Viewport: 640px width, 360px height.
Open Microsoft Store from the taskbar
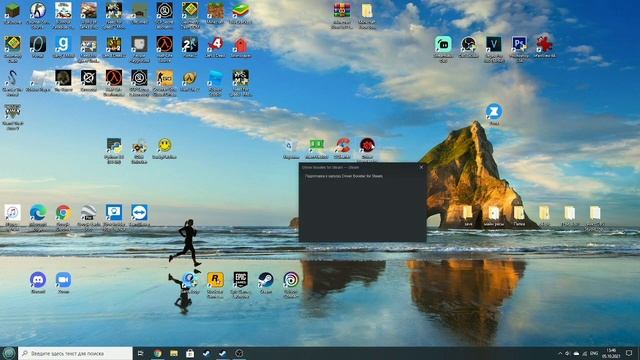point(190,353)
